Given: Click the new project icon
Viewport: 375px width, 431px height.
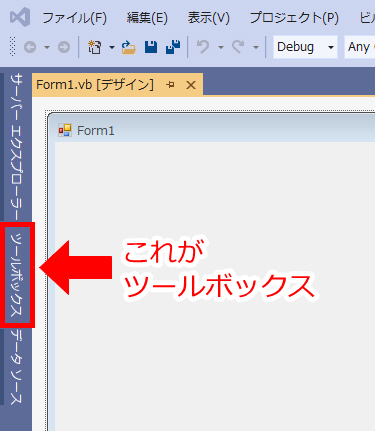Looking at the screenshot, I should coord(95,47).
